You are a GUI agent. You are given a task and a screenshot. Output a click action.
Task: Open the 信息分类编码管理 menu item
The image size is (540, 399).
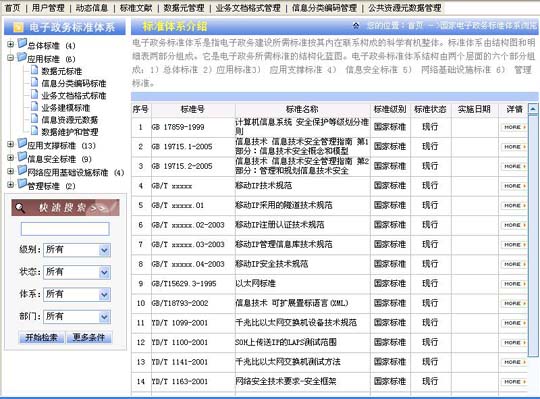click(x=324, y=8)
